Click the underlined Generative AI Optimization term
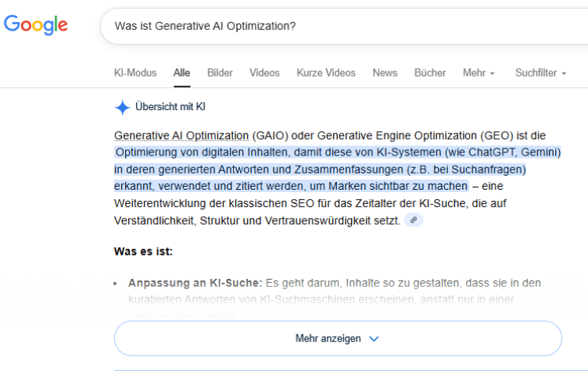The height and width of the screenshot is (371, 588). pyautogui.click(x=182, y=134)
